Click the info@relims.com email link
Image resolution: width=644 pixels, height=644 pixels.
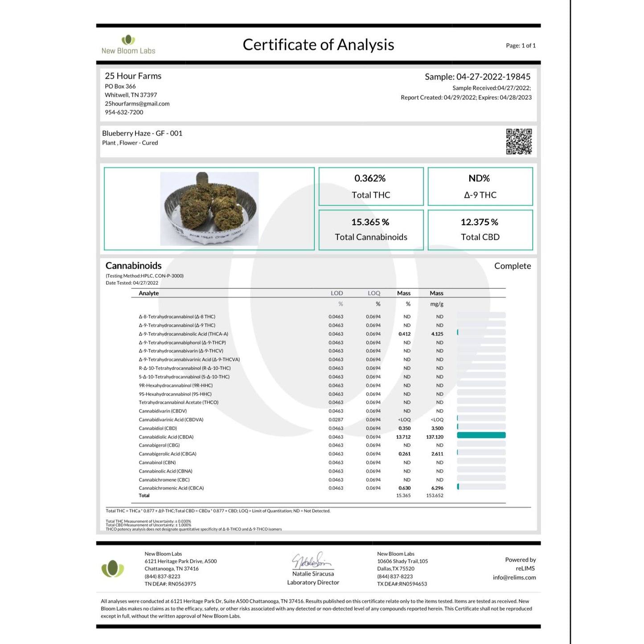click(514, 578)
